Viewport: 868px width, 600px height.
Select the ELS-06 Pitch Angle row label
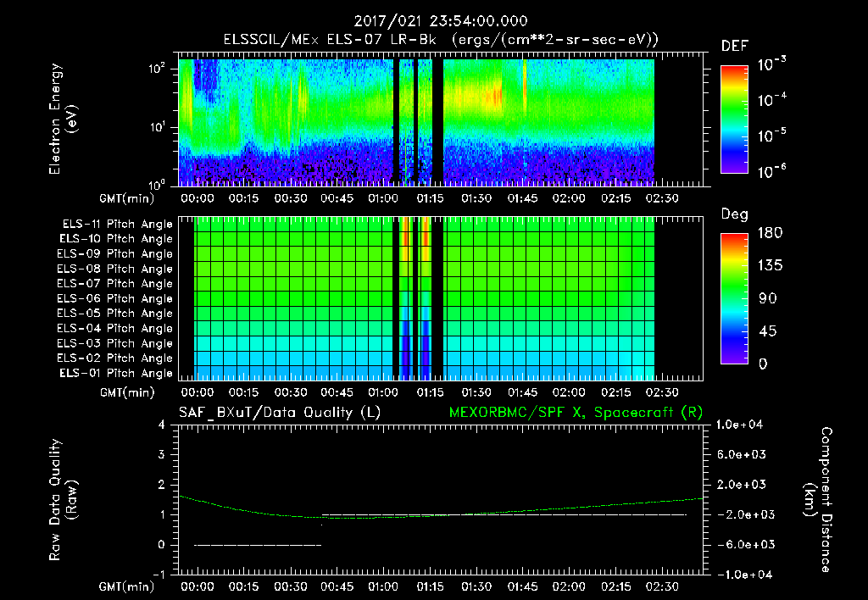pos(115,299)
